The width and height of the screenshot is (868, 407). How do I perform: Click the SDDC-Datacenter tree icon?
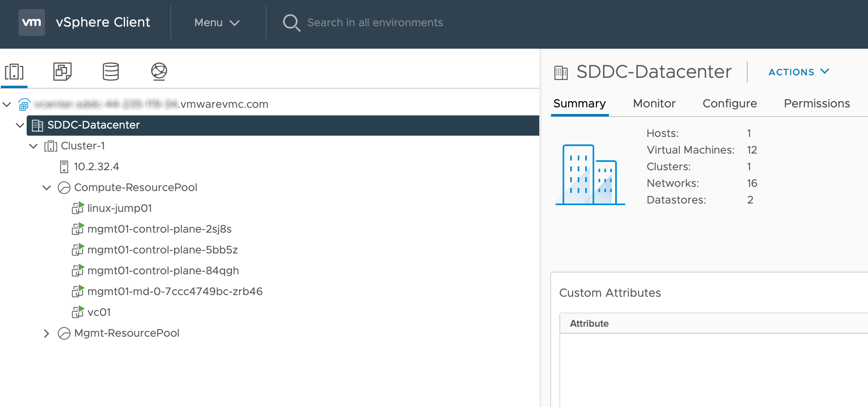click(37, 125)
